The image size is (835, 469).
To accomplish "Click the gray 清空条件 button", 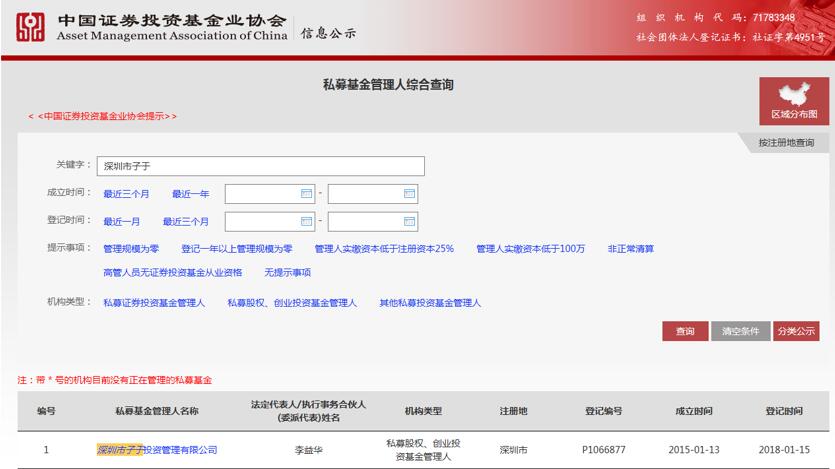I will 740,331.
